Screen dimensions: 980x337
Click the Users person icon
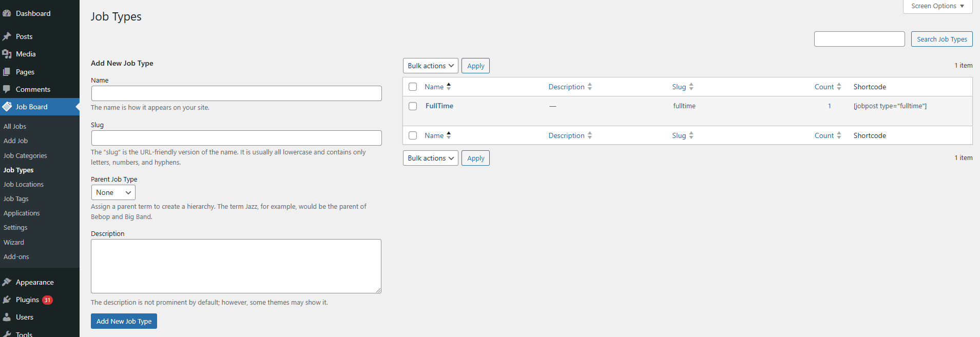coord(7,317)
